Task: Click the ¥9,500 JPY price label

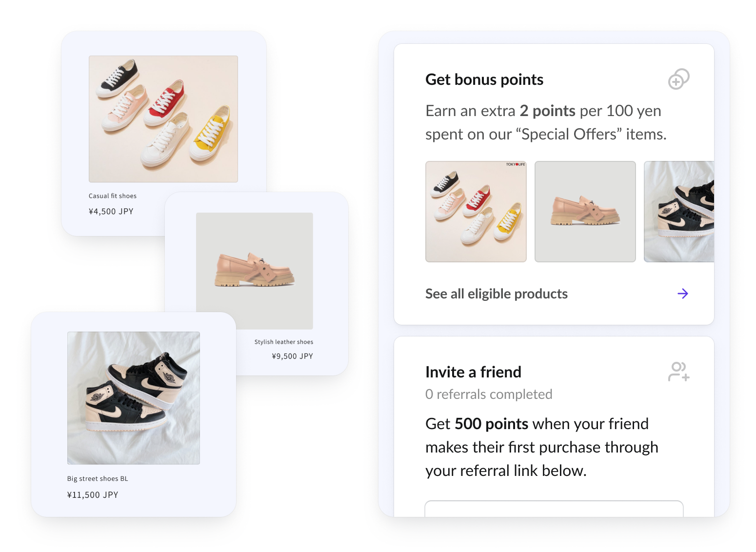Action: click(x=292, y=356)
